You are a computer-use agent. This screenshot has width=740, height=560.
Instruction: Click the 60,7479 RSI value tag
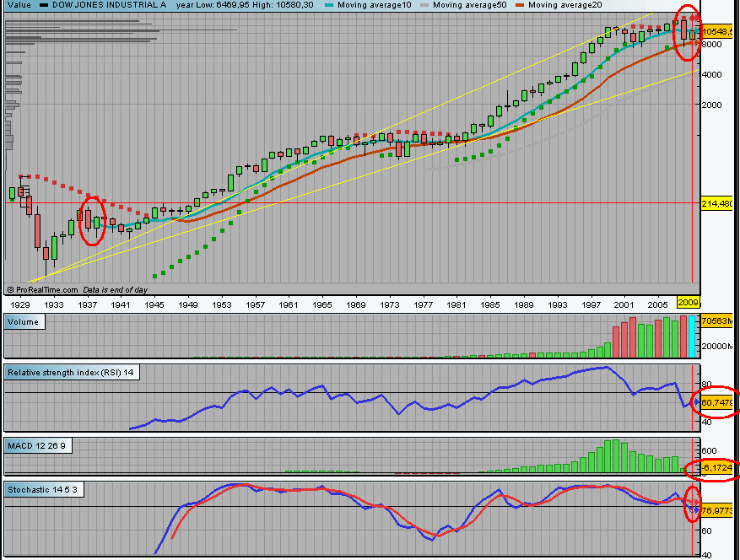[x=717, y=402]
